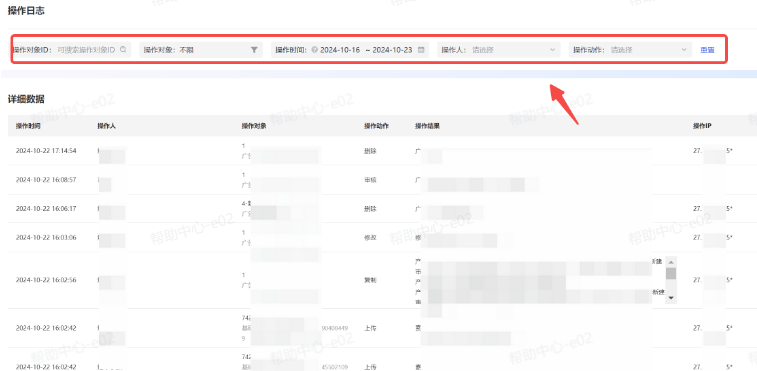Click the help icon beside 操作时间
Screen dimensions: 757x371
click(x=314, y=50)
